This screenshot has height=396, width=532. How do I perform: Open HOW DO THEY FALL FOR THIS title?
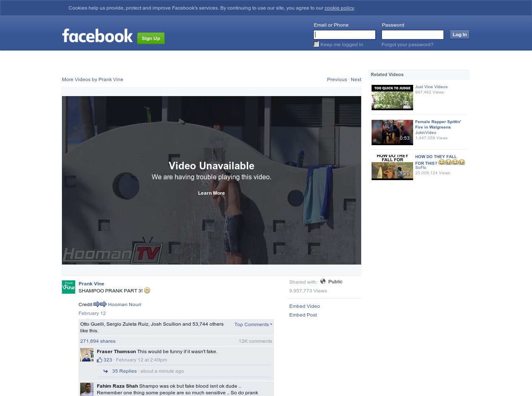click(x=440, y=160)
